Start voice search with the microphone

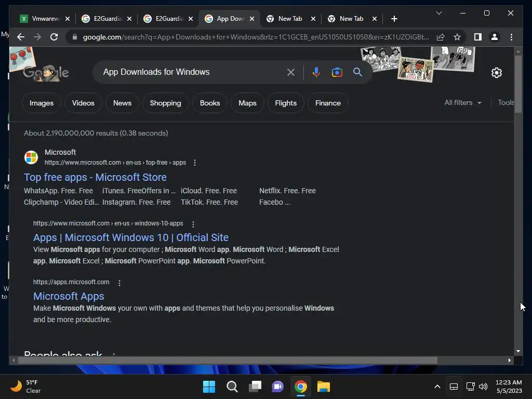tap(316, 72)
